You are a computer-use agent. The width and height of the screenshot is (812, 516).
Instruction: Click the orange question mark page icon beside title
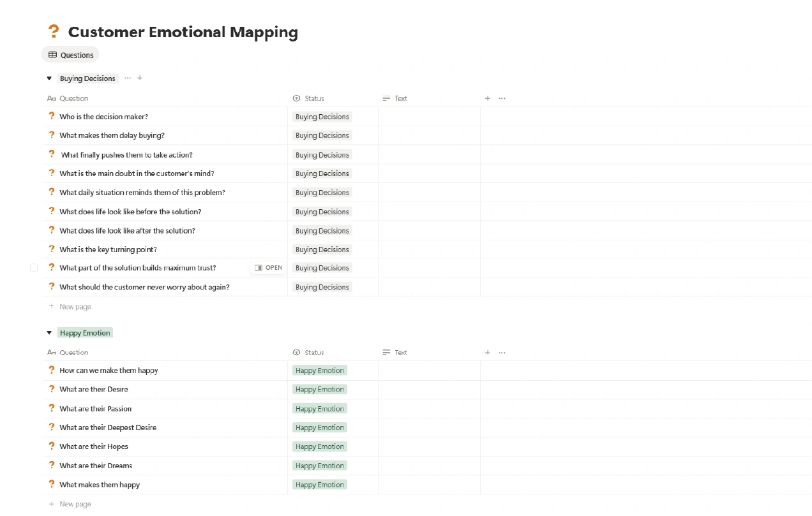coord(54,31)
